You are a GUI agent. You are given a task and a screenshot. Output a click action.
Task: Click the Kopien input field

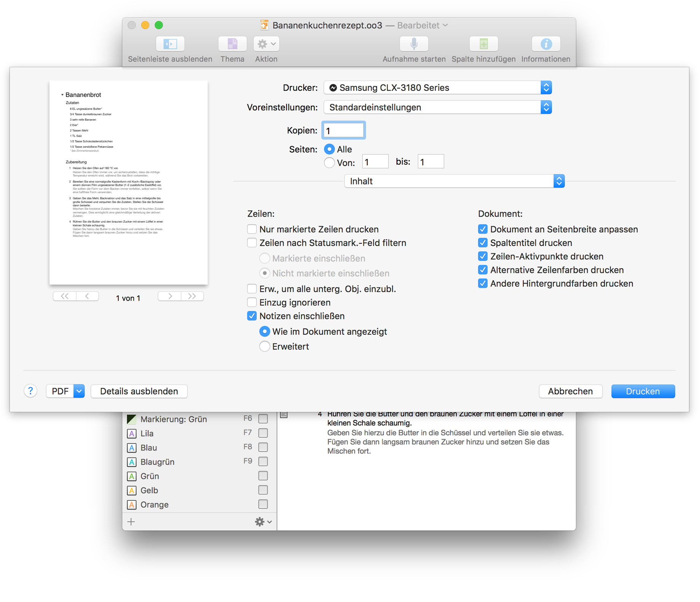coord(344,131)
